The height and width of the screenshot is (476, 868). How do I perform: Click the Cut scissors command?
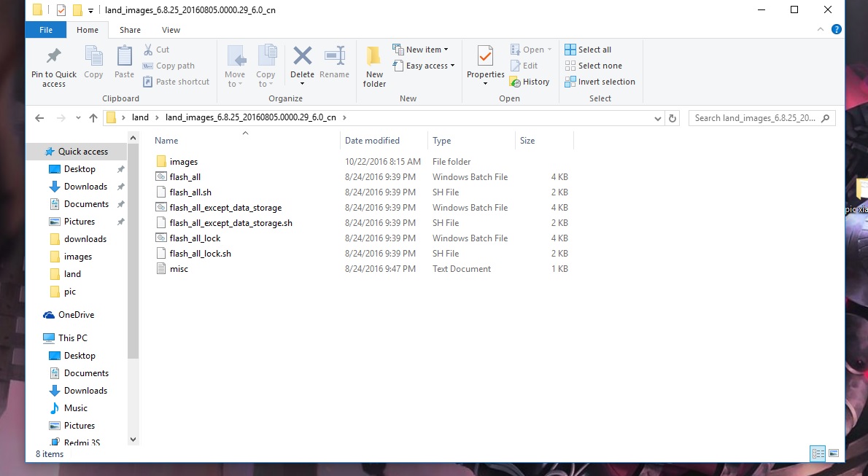(156, 50)
